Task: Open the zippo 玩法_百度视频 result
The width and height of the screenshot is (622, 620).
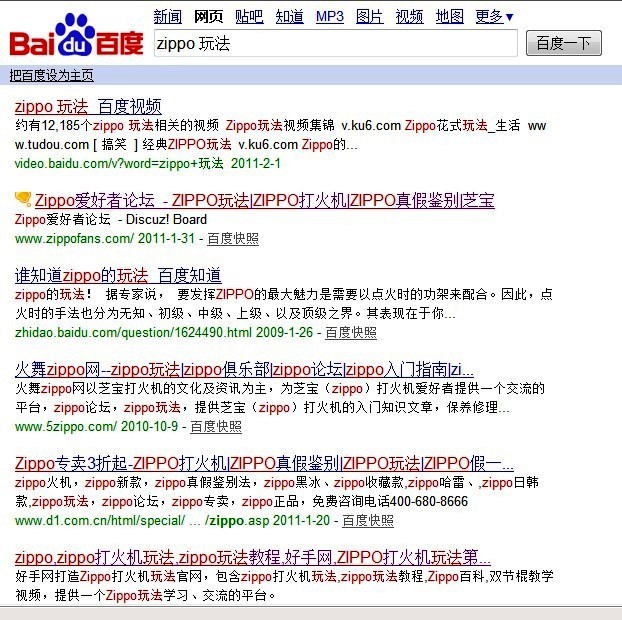Action: tap(88, 106)
